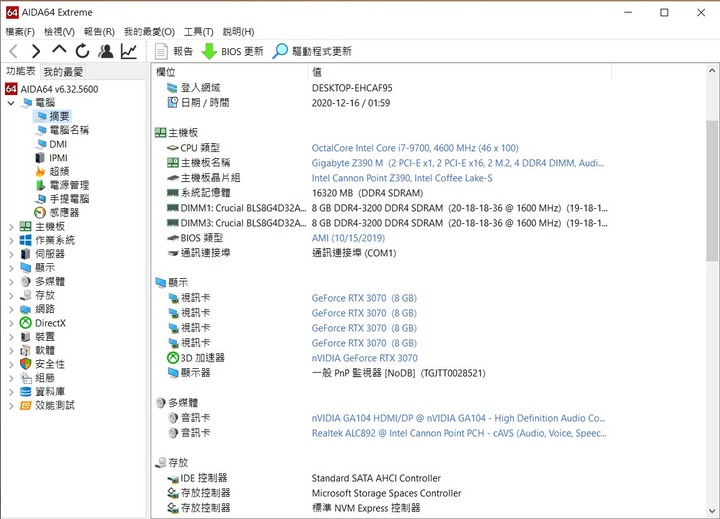Open the user silhouette toolbar icon
Screen dimensions: 720x519
tap(106, 51)
